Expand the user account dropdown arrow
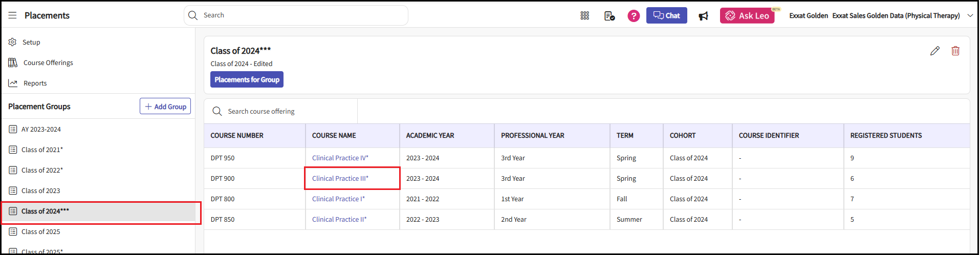 pos(970,16)
